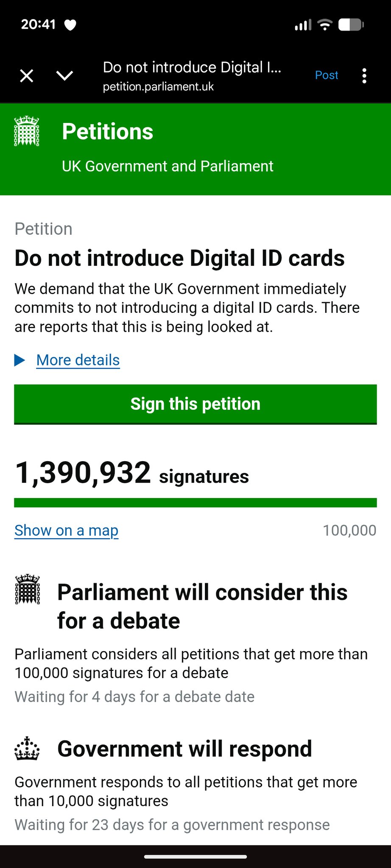The width and height of the screenshot is (391, 868).
Task: Tap the heart icon in status bar
Action: 70,25
